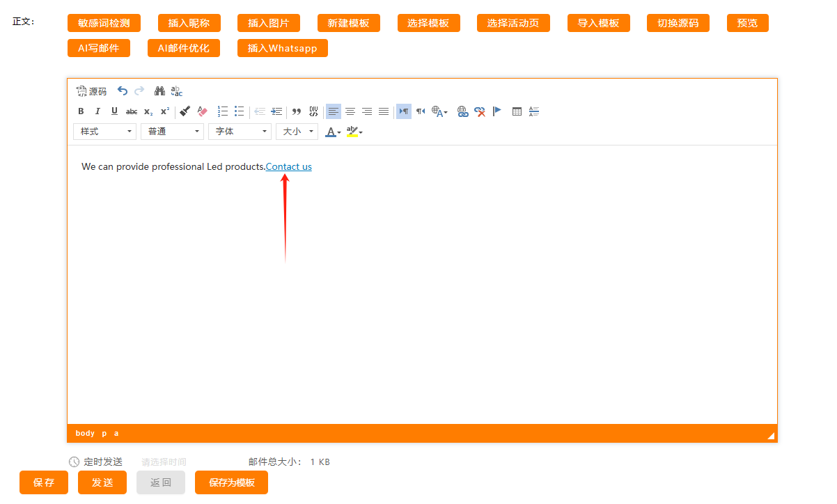
Task: Open Find with the binoculars icon
Action: [x=159, y=91]
